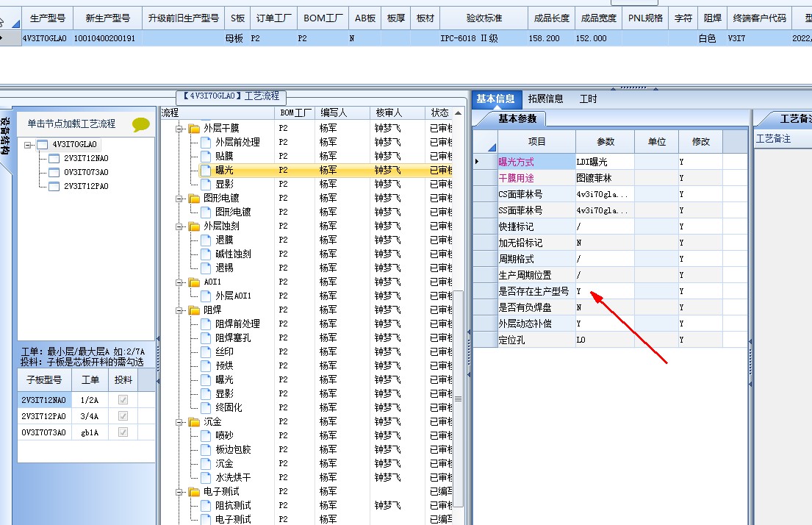Click the page icon for 阻抗测试

pyautogui.click(x=206, y=506)
